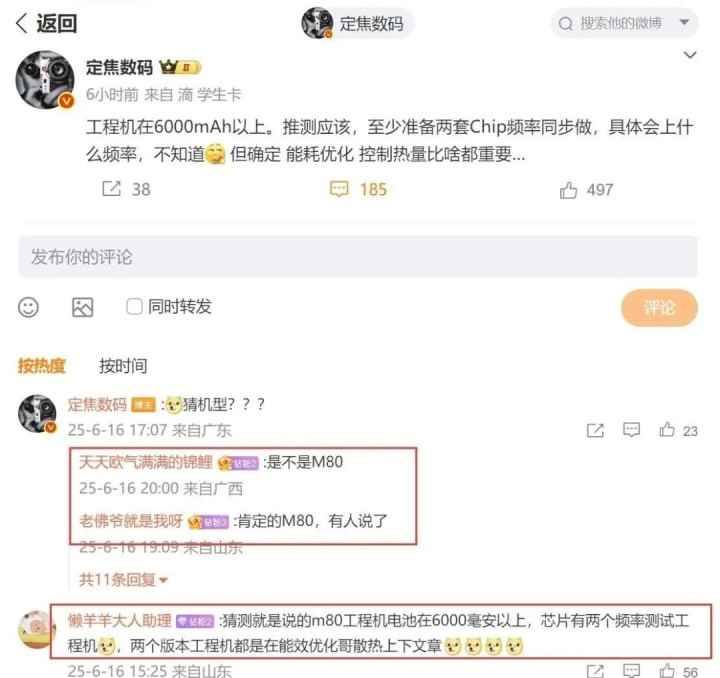Repost the 猜机型 comment via share icon
This screenshot has width=720, height=678.
[595, 430]
